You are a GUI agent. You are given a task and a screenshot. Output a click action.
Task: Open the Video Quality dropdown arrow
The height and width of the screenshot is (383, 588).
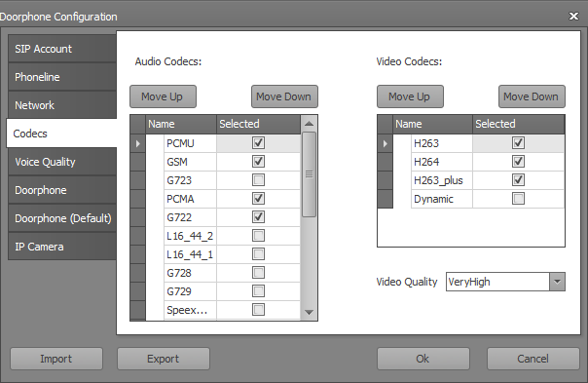557,282
